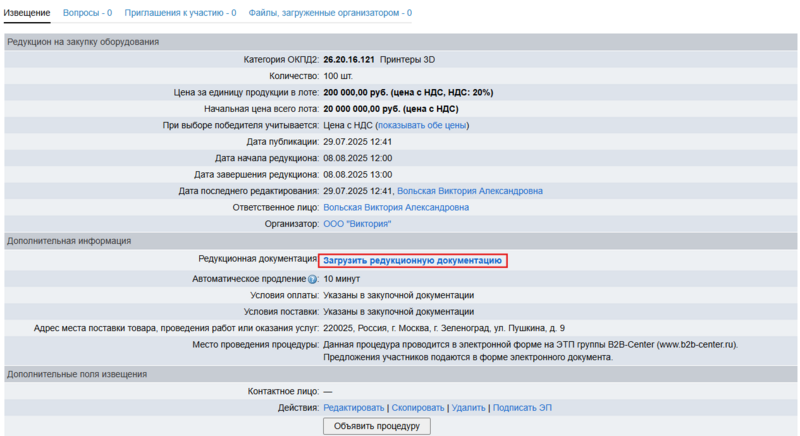Click the OKPD2 code 26.20.16.121
This screenshot has height=436, width=800.
coord(349,60)
